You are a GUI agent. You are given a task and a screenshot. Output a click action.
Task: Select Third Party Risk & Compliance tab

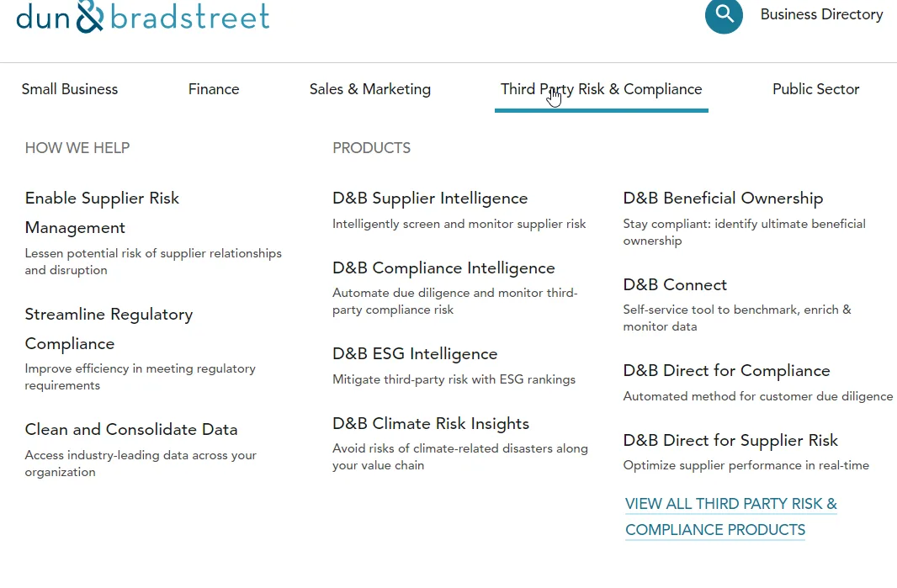point(602,89)
